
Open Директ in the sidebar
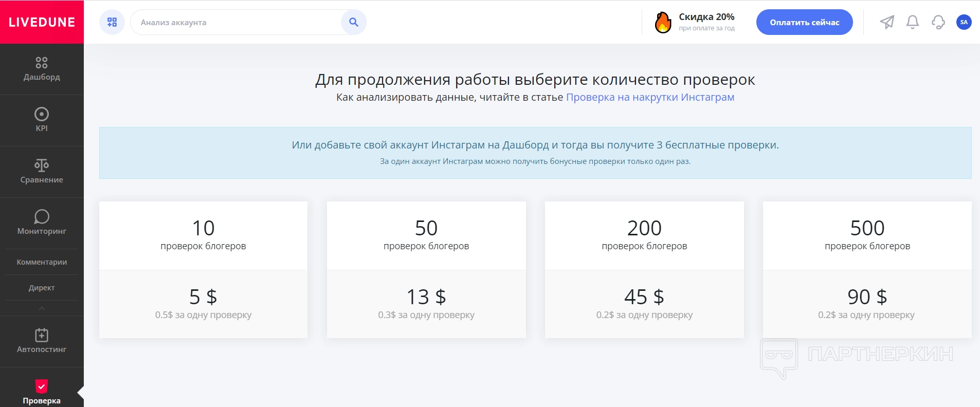(42, 288)
